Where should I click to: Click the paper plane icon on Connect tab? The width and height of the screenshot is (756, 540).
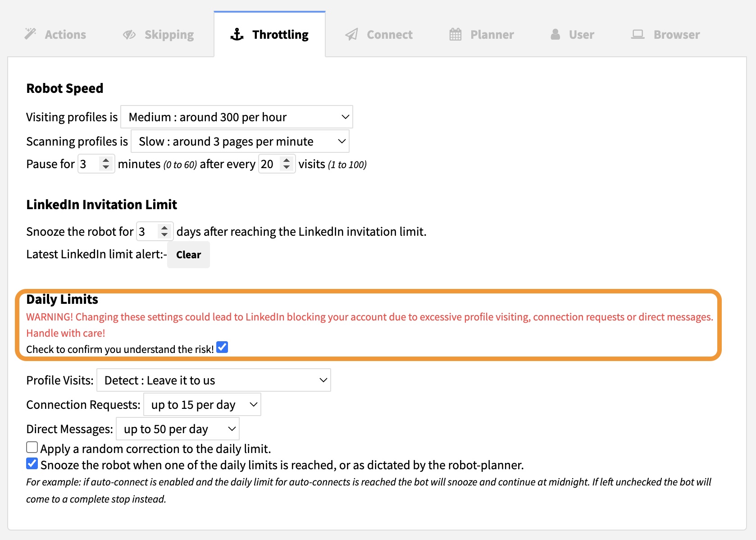coord(351,34)
